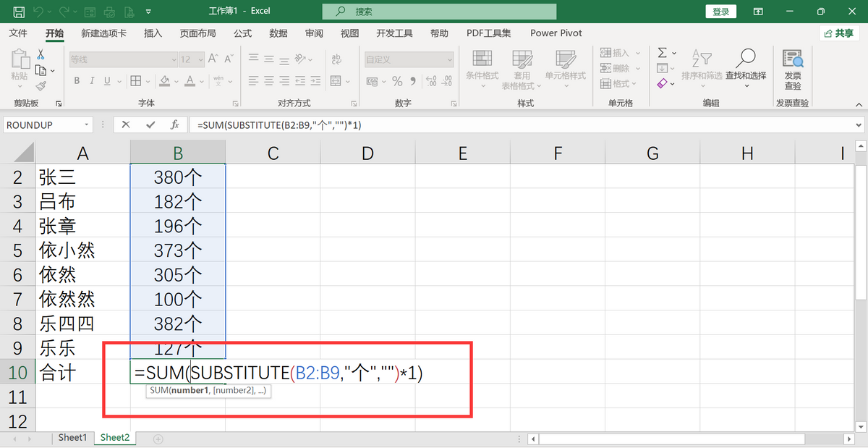Screen dimensions: 868x448
Task: Open the 文件 (File) tab
Action: click(18, 33)
